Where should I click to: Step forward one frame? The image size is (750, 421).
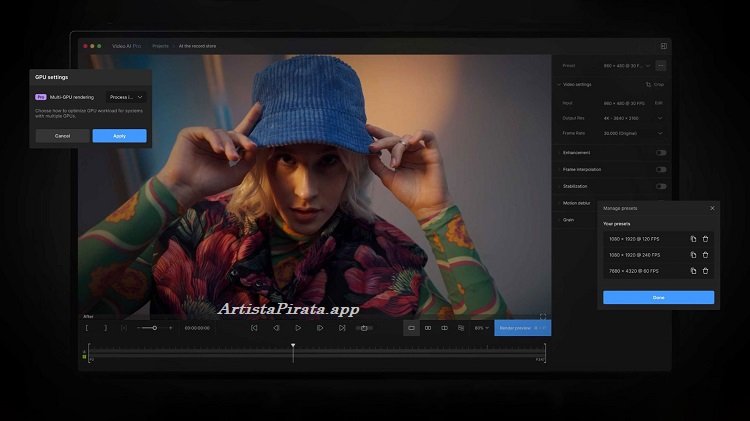click(x=319, y=327)
